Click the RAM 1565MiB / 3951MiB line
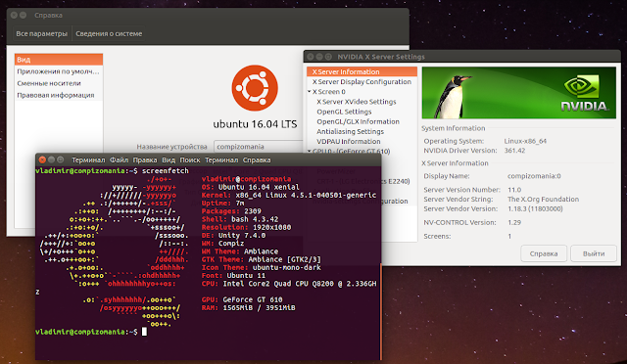The width and height of the screenshot is (627, 364). pyautogui.click(x=248, y=307)
